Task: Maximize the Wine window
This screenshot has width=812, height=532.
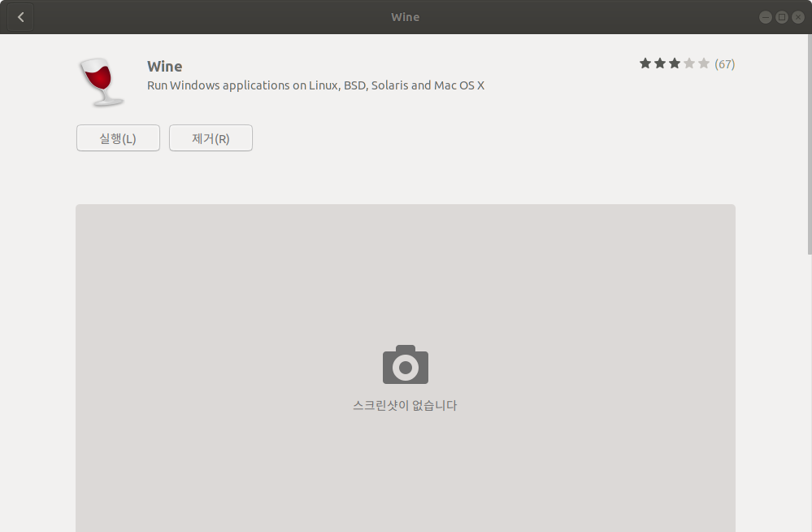Action: pos(782,17)
